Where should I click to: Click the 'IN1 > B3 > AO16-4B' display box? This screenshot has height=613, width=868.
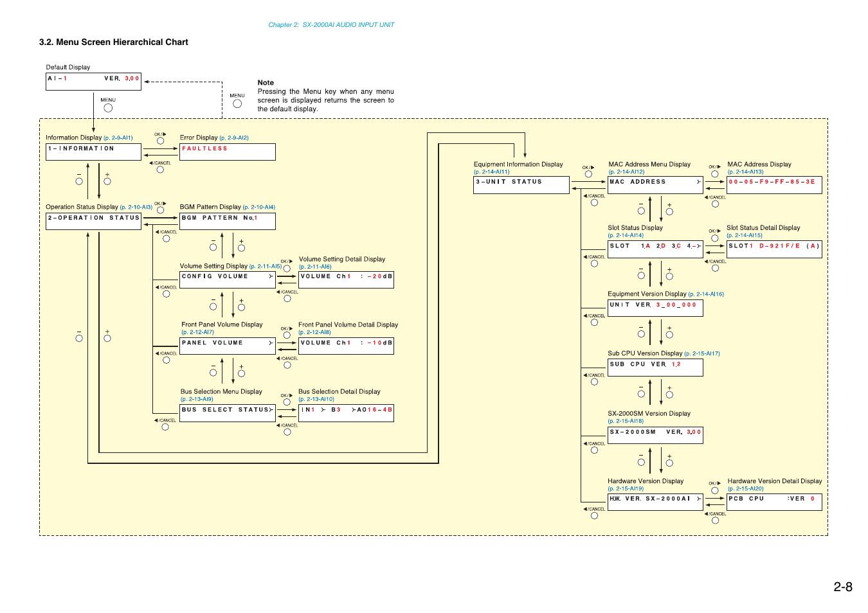point(347,413)
